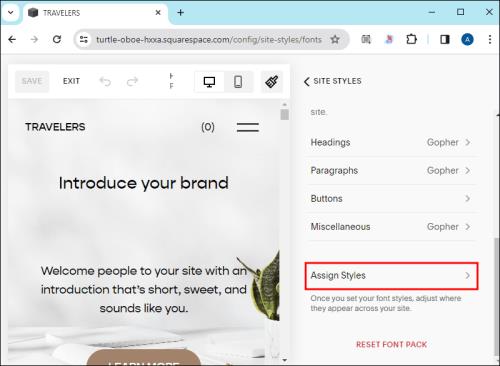Open the browser extensions puzzle icon
This screenshot has width=500, height=366.
tap(411, 40)
